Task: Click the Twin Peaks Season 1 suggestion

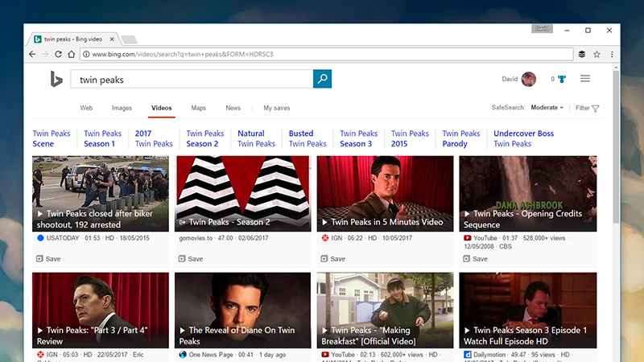Action: click(103, 138)
